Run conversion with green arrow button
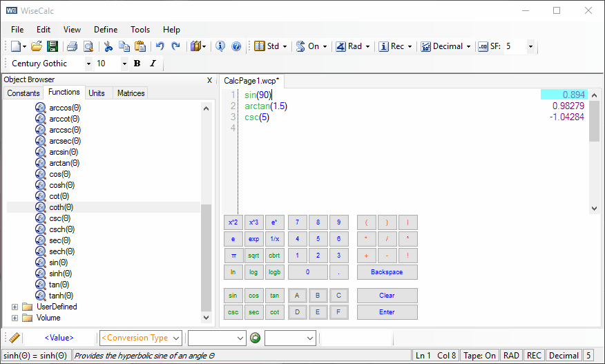 click(x=255, y=338)
